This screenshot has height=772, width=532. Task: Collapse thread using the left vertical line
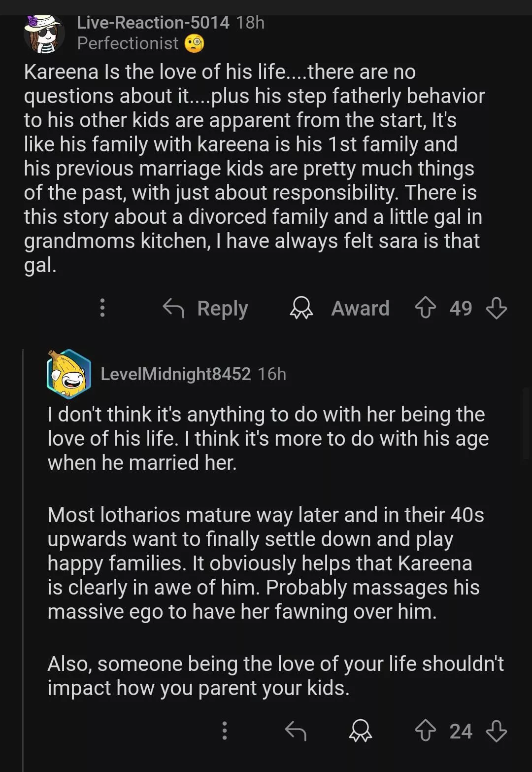click(23, 542)
